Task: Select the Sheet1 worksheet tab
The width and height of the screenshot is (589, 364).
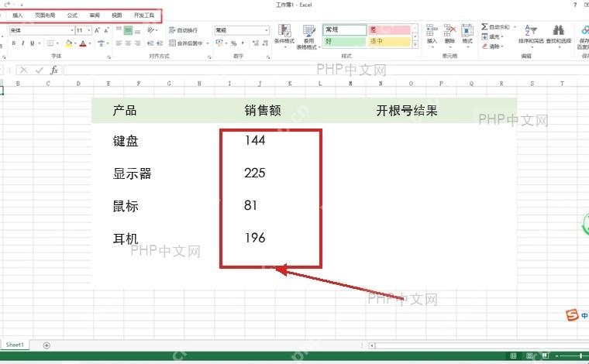Action: [15, 345]
